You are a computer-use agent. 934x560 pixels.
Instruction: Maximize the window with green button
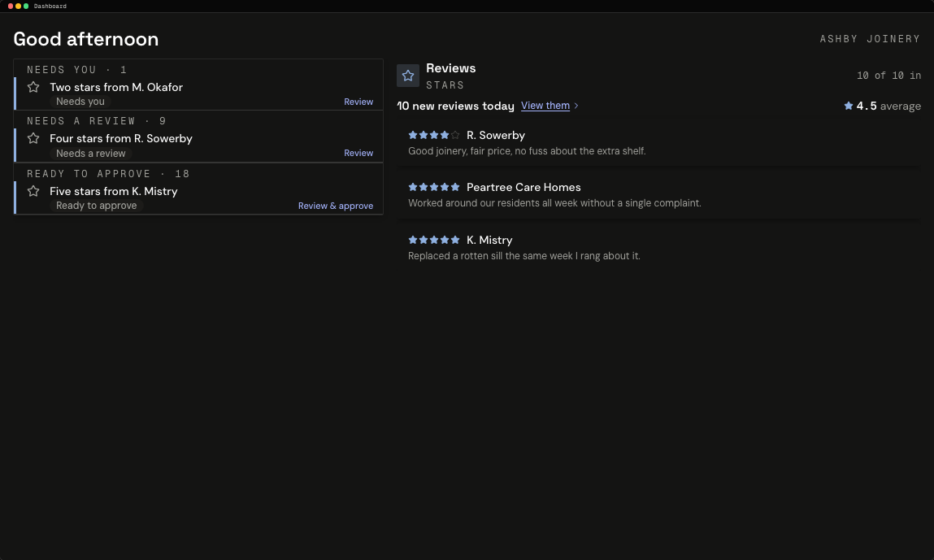point(26,6)
